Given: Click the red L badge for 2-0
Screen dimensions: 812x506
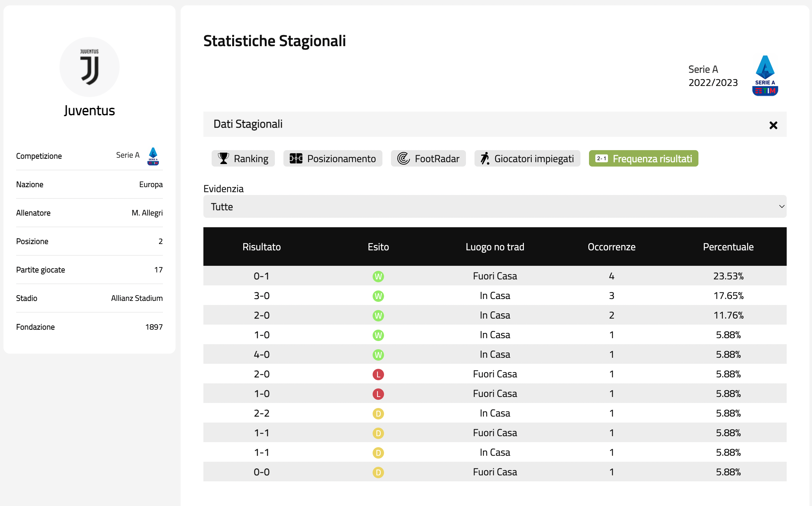Looking at the screenshot, I should [378, 374].
